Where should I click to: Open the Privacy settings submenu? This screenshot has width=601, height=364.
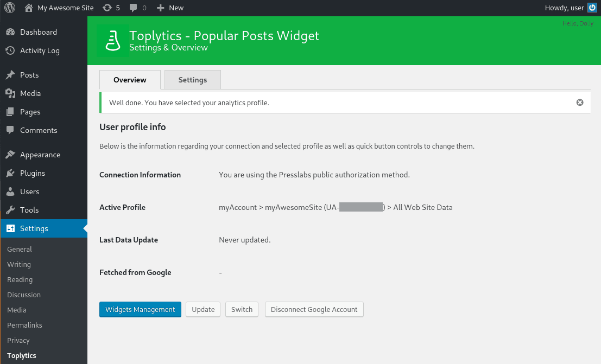pyautogui.click(x=18, y=340)
